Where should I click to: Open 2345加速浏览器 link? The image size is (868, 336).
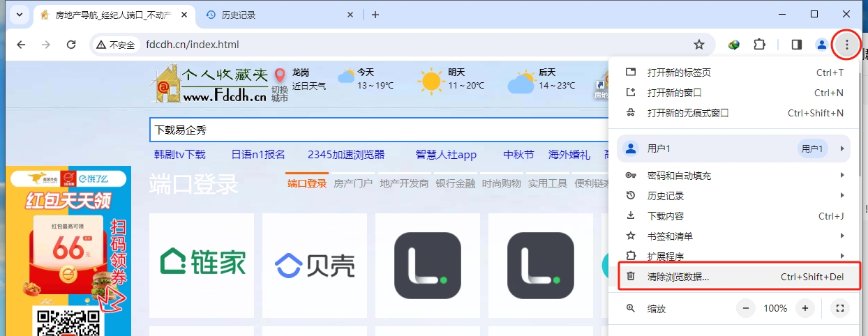point(346,155)
